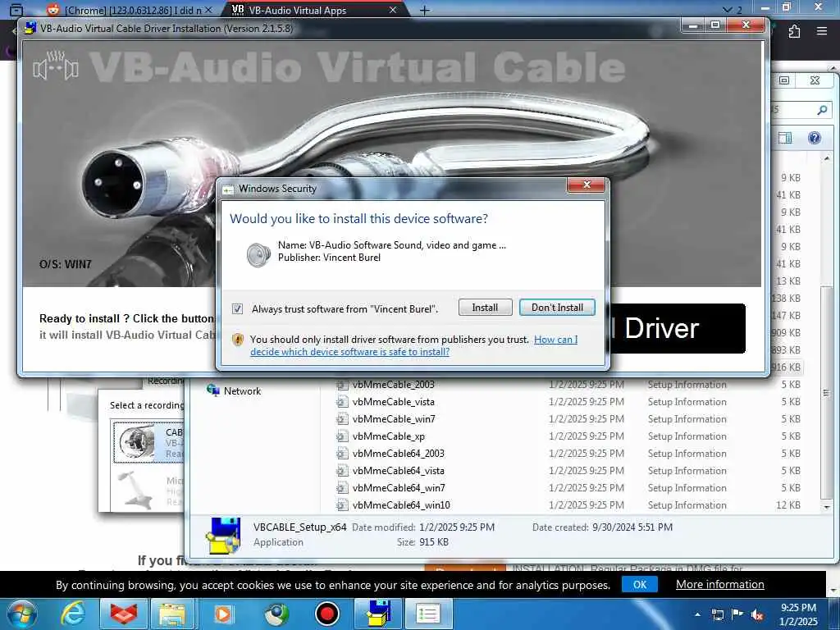This screenshot has width=840, height=630.
Task: Select file vbMmeCable64_vista
Action: 399,470
